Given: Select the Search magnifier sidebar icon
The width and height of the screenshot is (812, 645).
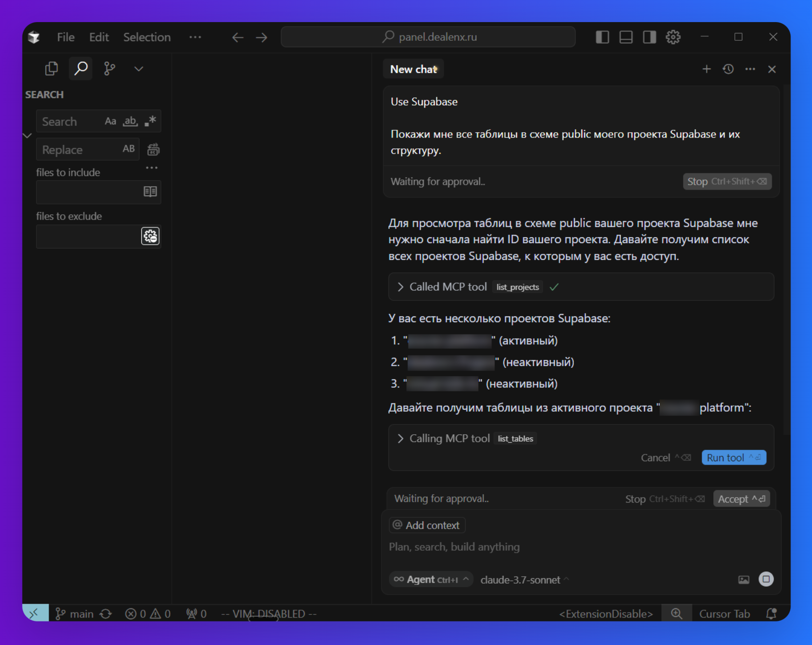Looking at the screenshot, I should tap(81, 69).
